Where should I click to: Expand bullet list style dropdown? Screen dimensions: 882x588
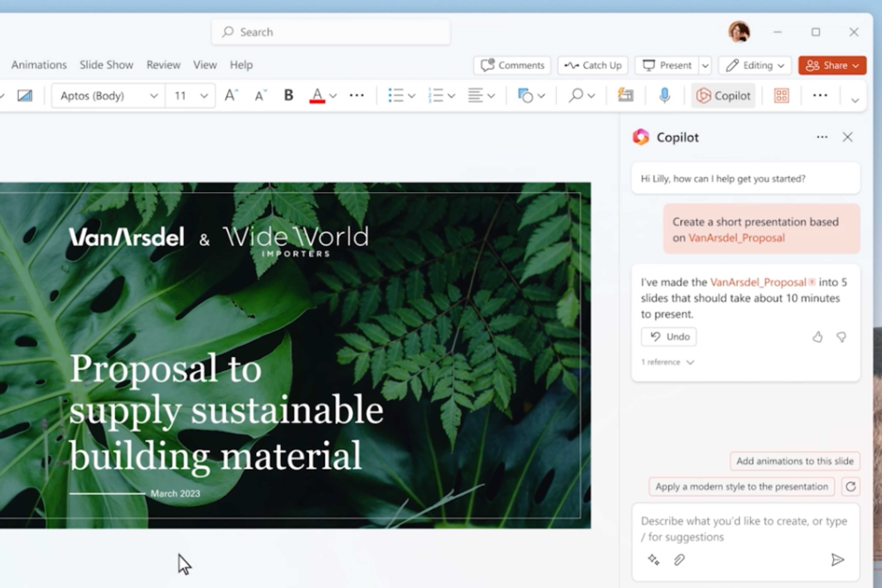coord(411,96)
